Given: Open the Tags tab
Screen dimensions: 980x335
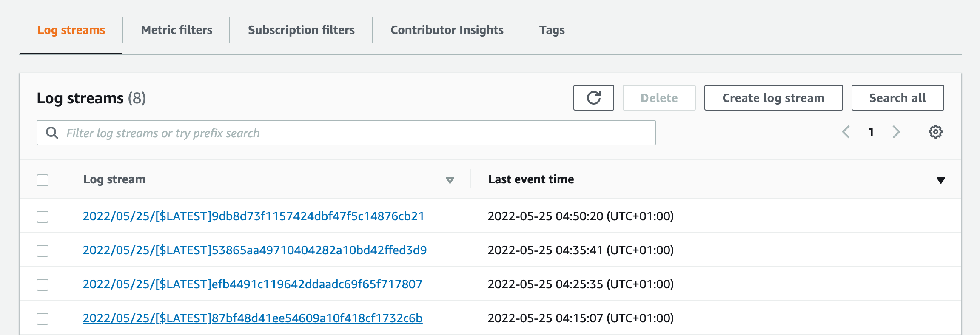Looking at the screenshot, I should (552, 30).
